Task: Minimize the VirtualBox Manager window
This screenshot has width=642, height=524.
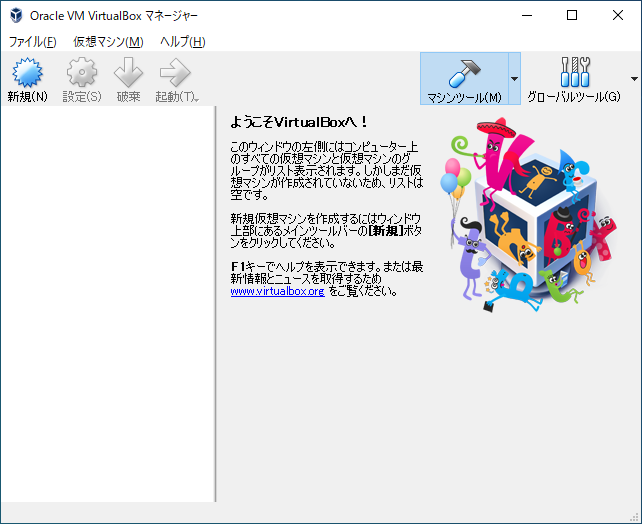Action: pos(526,15)
